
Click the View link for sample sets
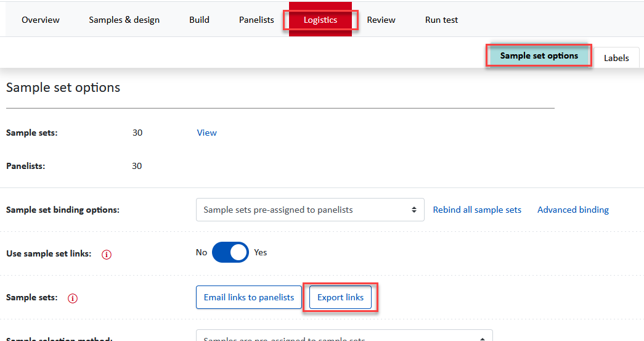click(x=206, y=133)
